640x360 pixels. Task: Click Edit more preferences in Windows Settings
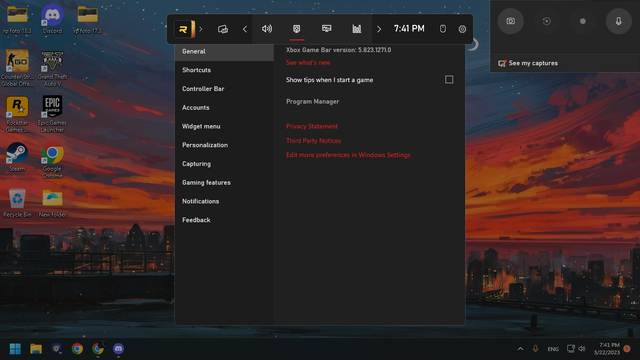point(348,155)
